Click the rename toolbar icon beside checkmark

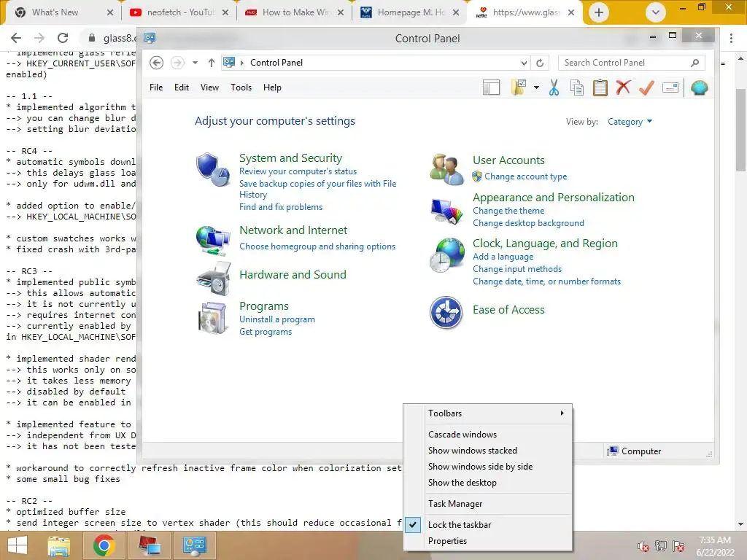pyautogui.click(x=670, y=87)
